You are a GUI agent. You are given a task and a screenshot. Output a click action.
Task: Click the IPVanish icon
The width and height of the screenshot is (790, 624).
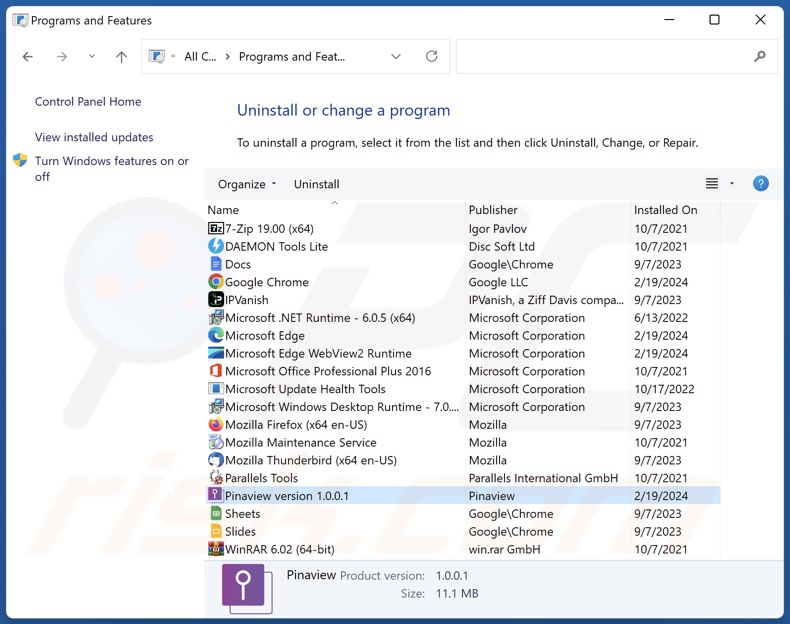tap(216, 300)
